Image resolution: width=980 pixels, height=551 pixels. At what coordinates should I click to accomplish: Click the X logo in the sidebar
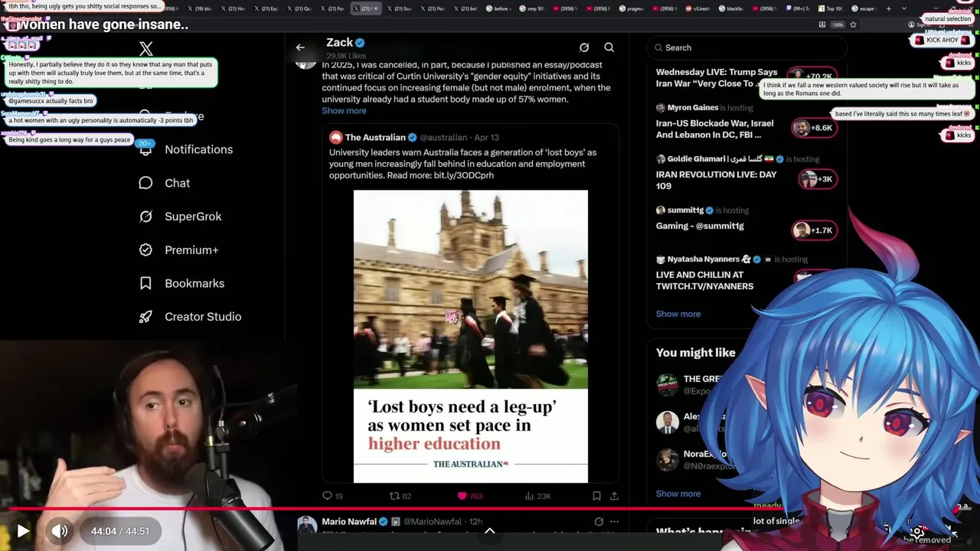(x=146, y=49)
